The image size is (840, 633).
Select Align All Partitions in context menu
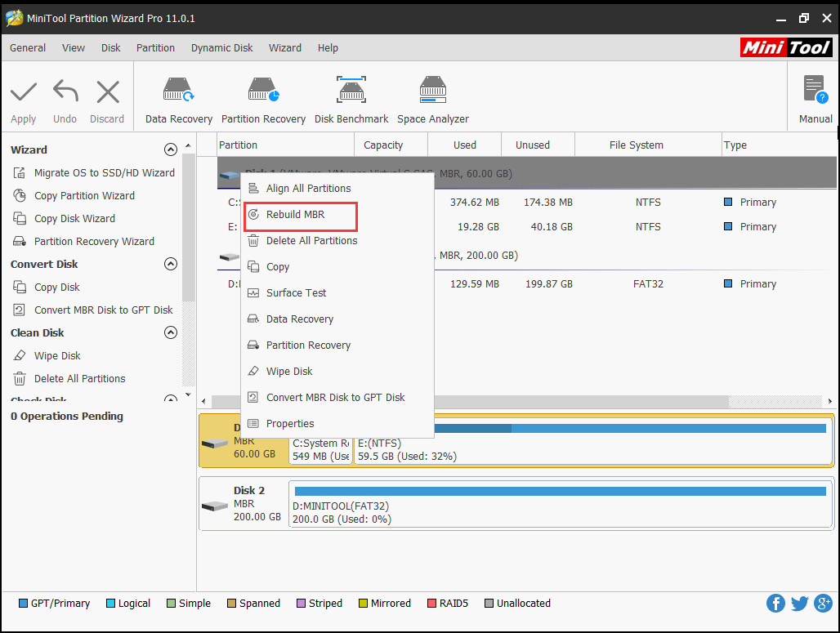(337, 189)
